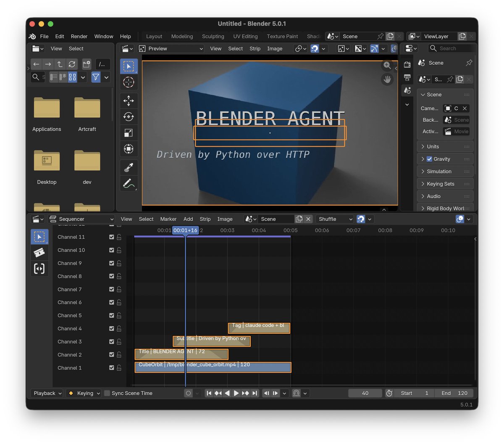Expand the Units panel
This screenshot has width=504, height=444.
[445, 147]
